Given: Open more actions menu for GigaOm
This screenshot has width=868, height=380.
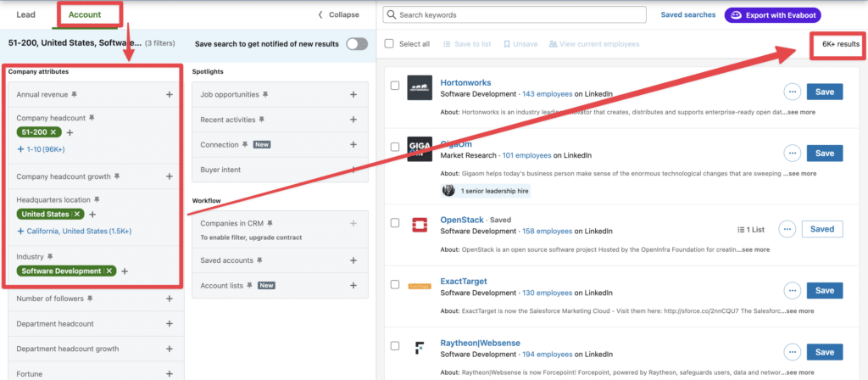Looking at the screenshot, I should pos(793,153).
